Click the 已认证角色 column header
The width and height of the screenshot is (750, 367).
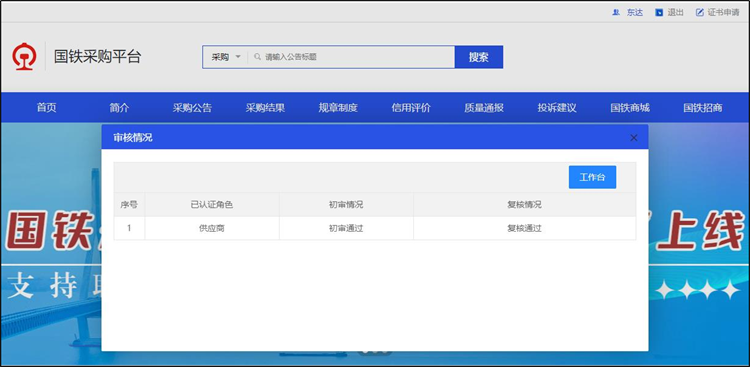tap(212, 205)
